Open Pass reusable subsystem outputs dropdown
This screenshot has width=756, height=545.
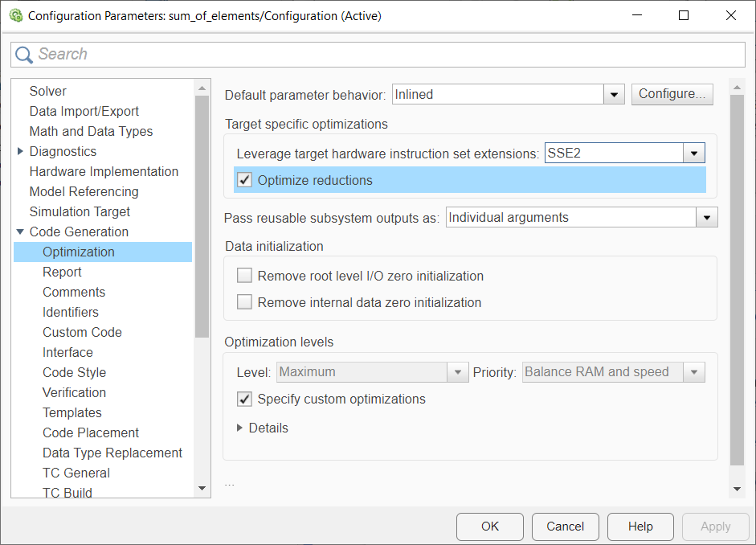click(x=707, y=218)
